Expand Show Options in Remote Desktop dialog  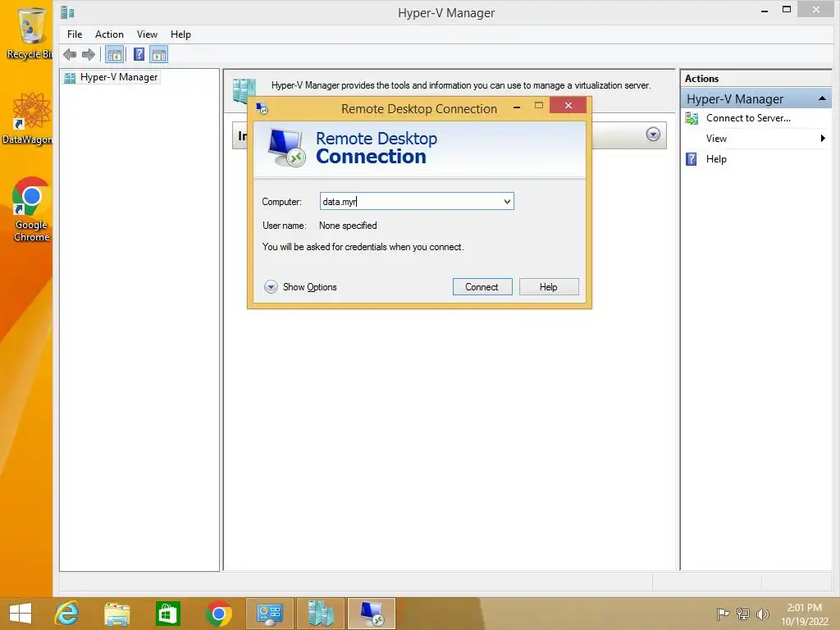point(300,286)
